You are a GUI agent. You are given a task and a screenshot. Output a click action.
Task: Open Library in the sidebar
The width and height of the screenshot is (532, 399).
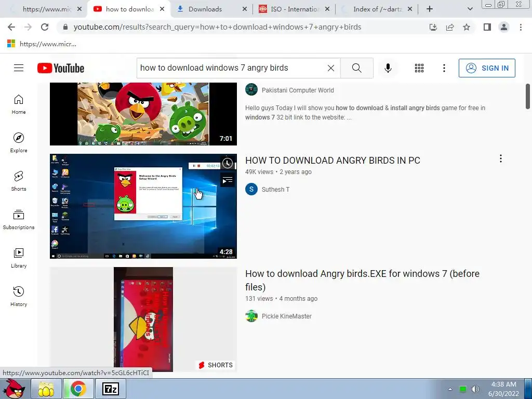point(19,258)
